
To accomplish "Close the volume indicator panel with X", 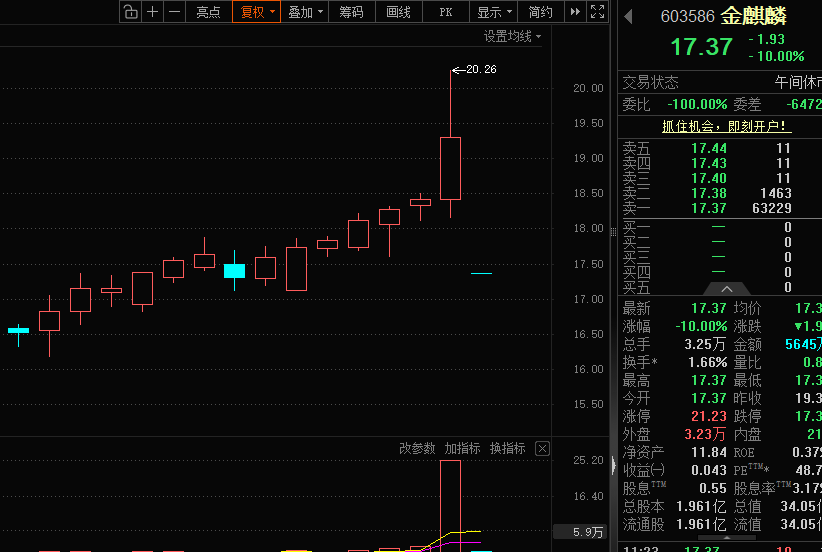I will coord(543,449).
